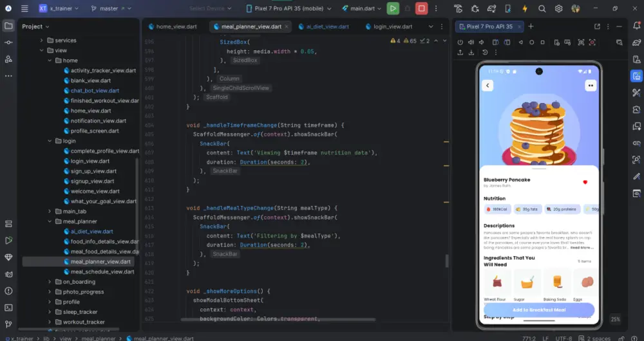Open the user account avatar

pos(575,8)
